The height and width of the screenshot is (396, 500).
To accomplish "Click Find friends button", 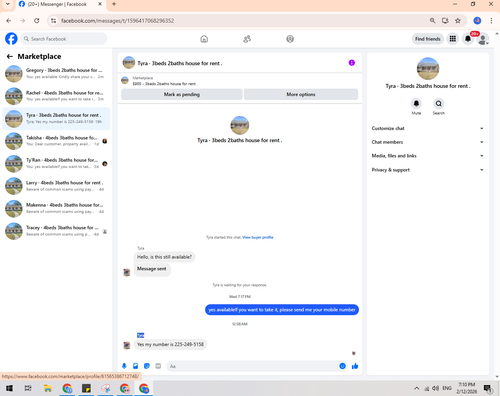I will tap(428, 39).
